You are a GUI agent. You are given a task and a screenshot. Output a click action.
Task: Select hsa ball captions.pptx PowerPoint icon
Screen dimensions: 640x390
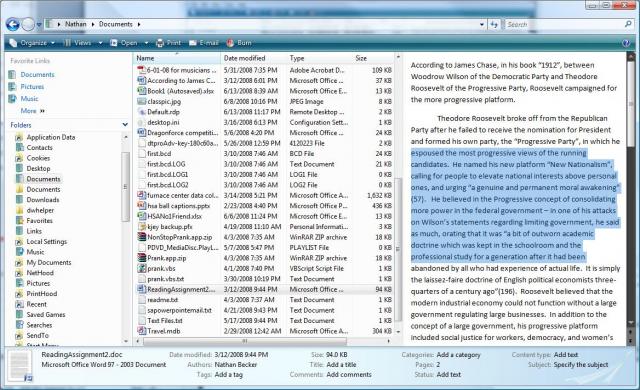point(142,206)
